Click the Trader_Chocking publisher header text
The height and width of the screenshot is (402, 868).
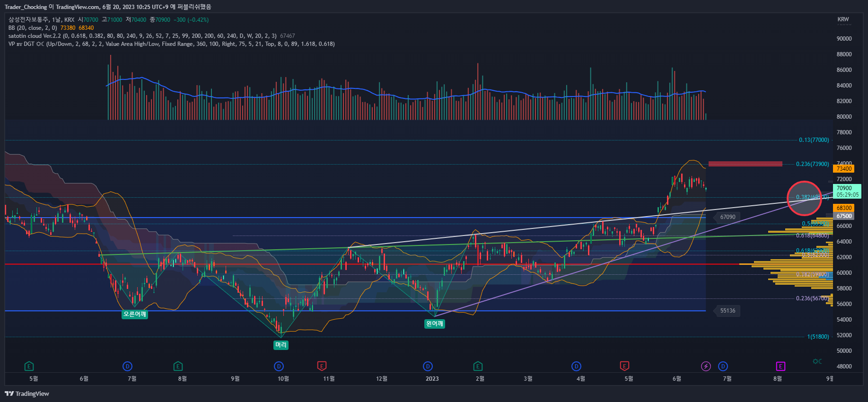click(26, 7)
